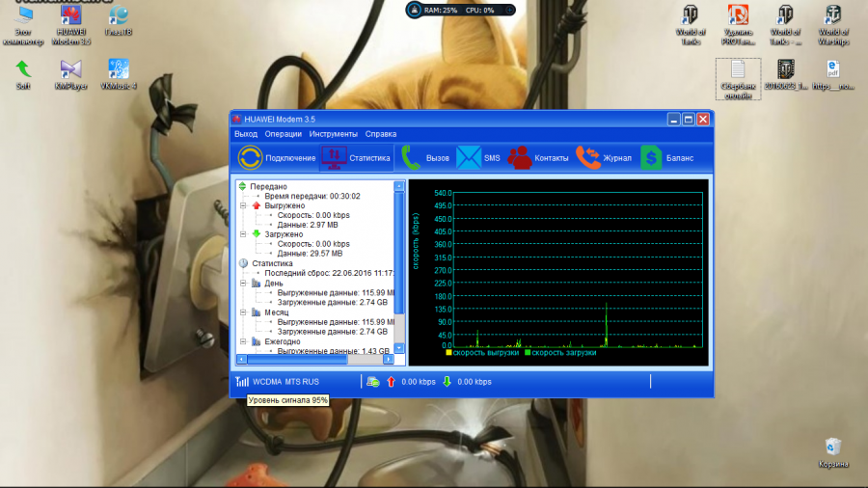
Task: Click WCDMA MTS RUS network label
Action: 285,382
